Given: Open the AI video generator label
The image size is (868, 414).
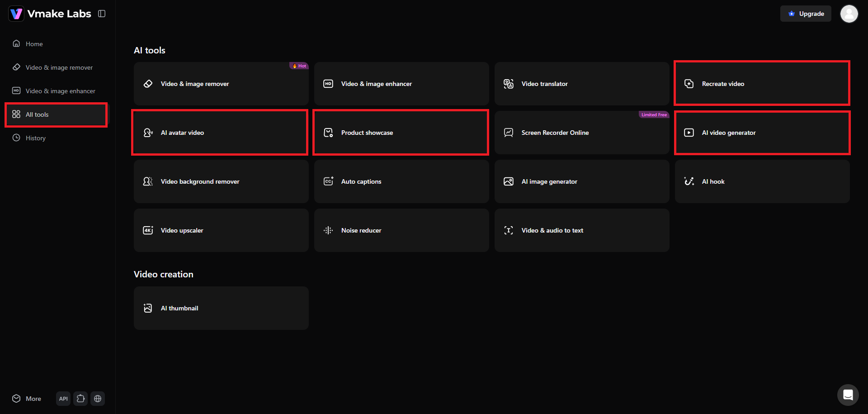Looking at the screenshot, I should [729, 133].
